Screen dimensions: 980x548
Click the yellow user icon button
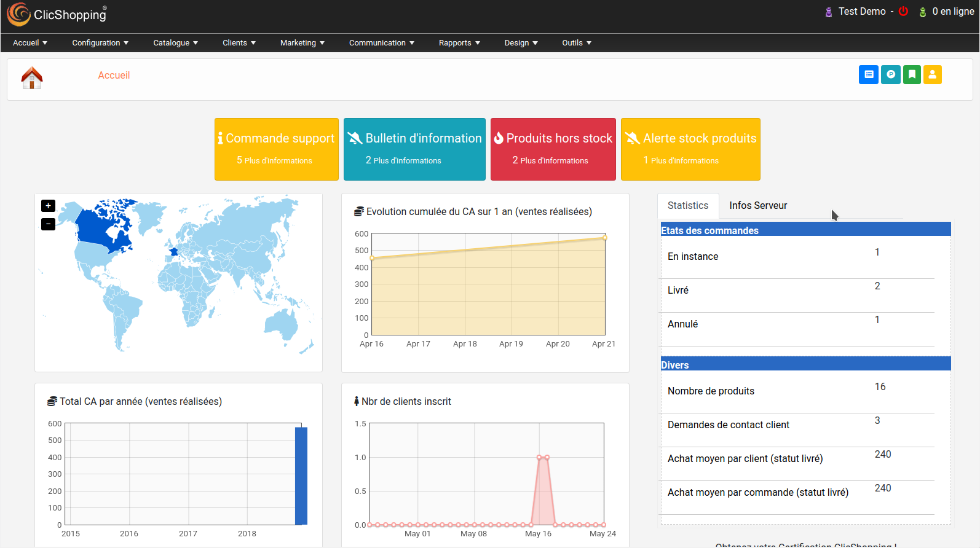[933, 74]
